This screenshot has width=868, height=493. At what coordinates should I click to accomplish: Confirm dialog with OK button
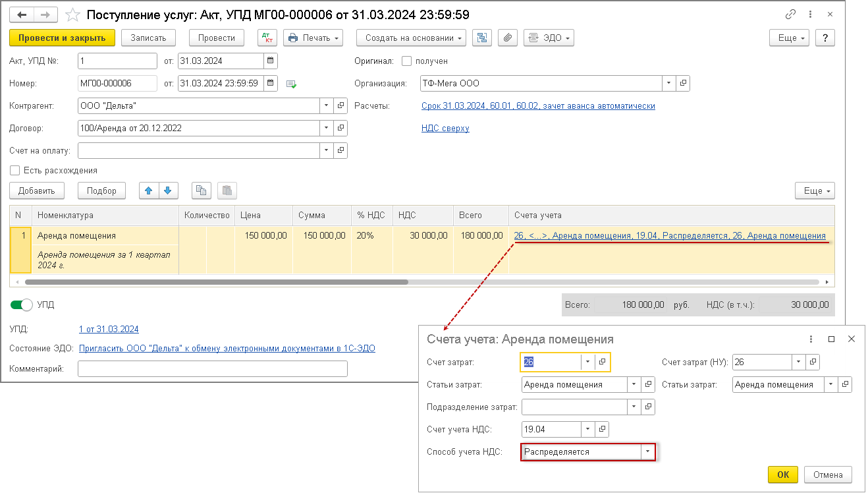pos(783,475)
